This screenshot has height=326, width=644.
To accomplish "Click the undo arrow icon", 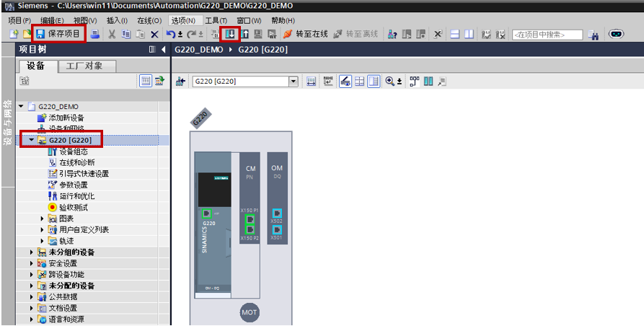I will (x=170, y=34).
